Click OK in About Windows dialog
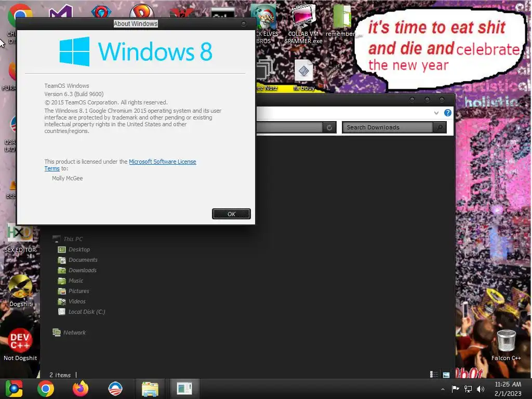The height and width of the screenshot is (399, 532). tap(231, 214)
